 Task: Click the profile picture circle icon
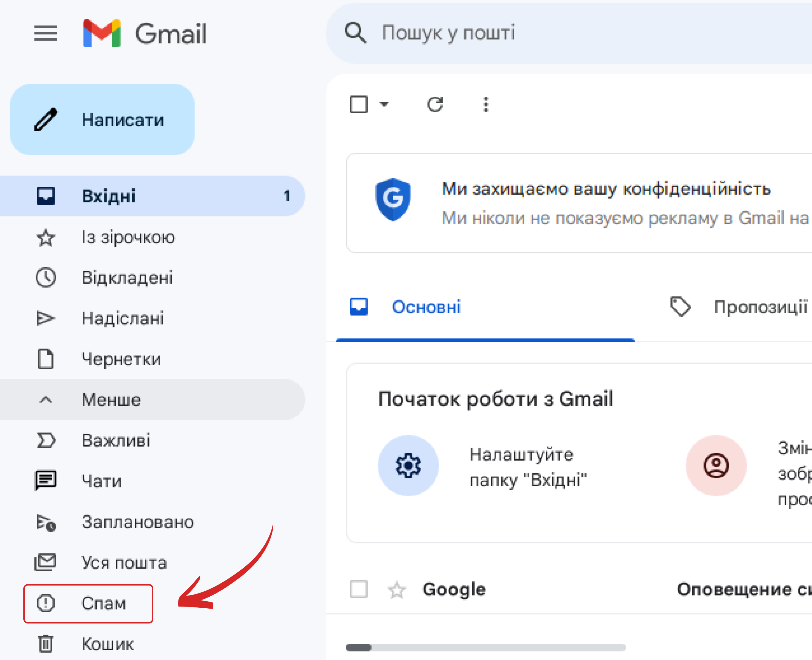716,465
